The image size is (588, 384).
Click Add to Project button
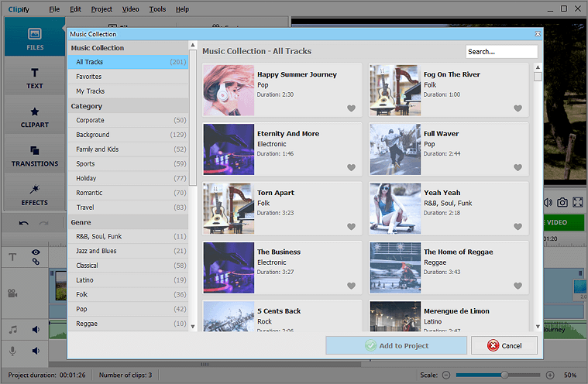click(x=396, y=345)
